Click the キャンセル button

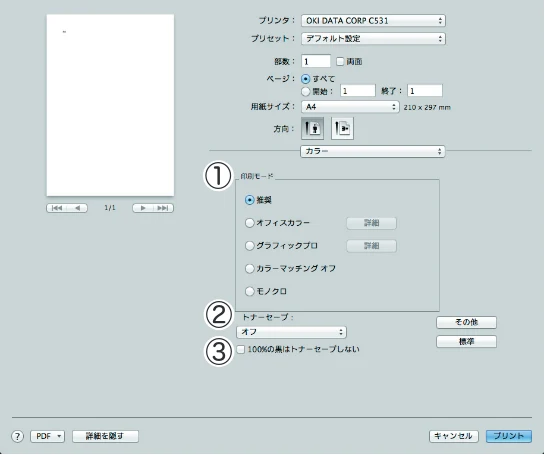pos(454,436)
